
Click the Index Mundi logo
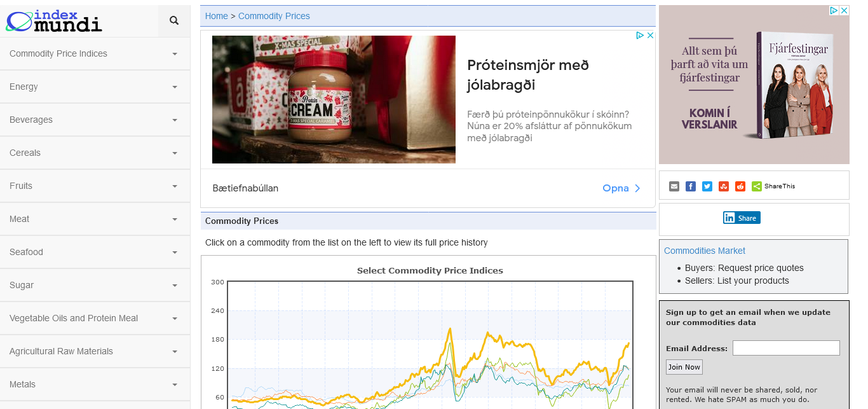pyautogui.click(x=54, y=21)
